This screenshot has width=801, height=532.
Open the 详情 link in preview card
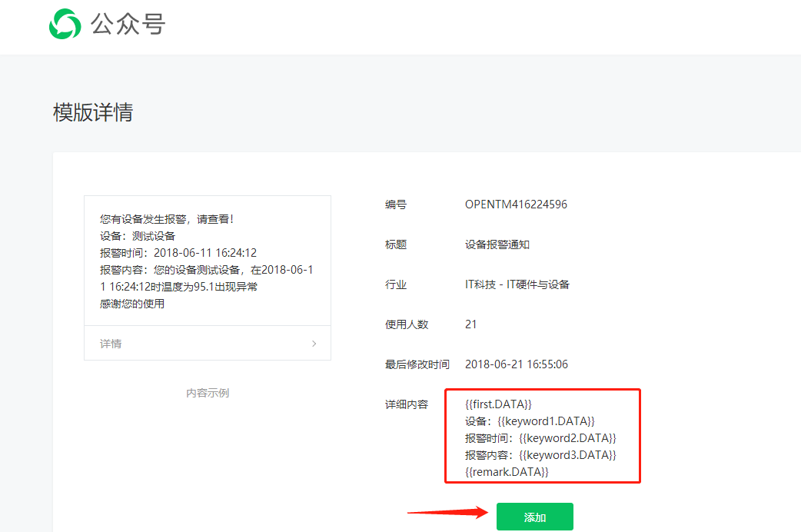coord(111,344)
